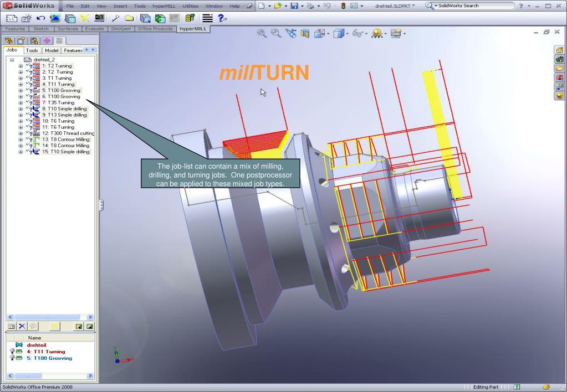Image resolution: width=567 pixels, height=392 pixels.
Task: Open the Insert menu
Action: click(120, 6)
